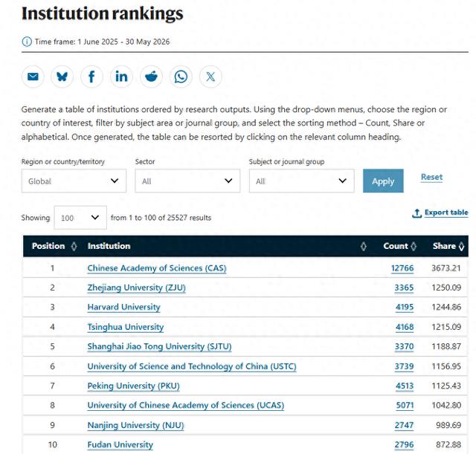Open the 12766 count for CAS
Viewport: 476px width, 454px height.
pyautogui.click(x=402, y=268)
